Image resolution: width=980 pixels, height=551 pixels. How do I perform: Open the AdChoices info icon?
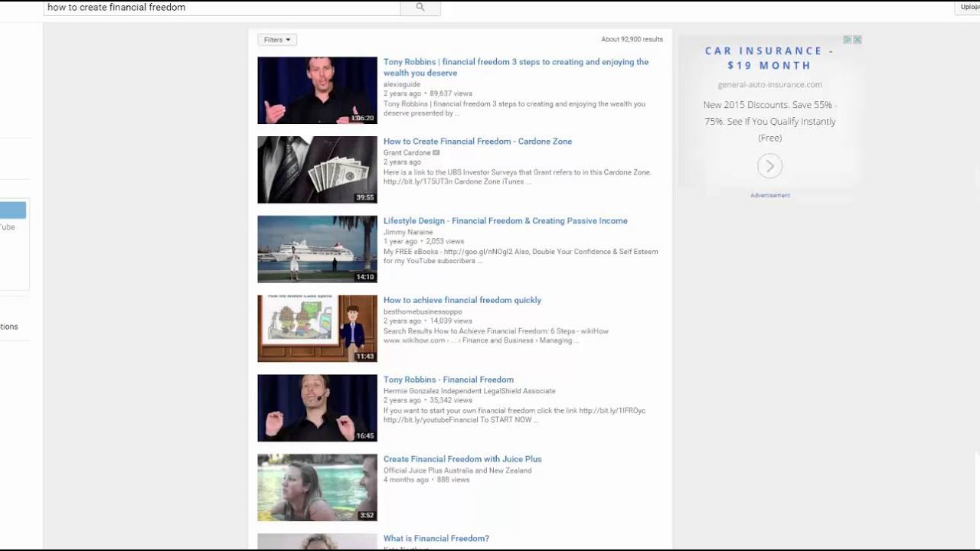point(848,40)
